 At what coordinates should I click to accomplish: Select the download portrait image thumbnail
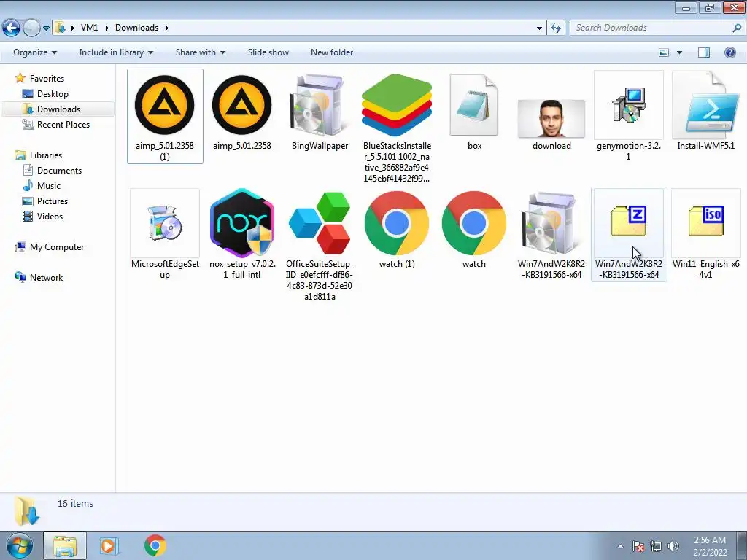[551, 118]
